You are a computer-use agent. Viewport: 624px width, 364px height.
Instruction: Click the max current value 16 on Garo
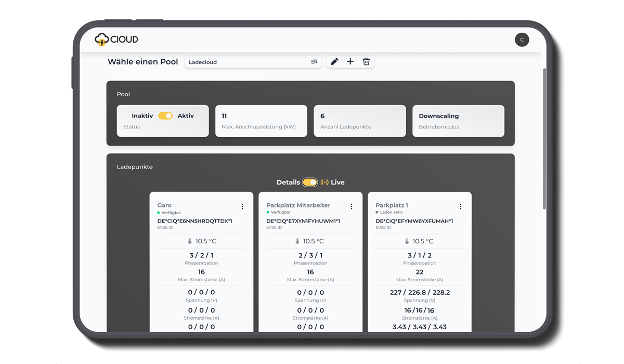pyautogui.click(x=201, y=272)
